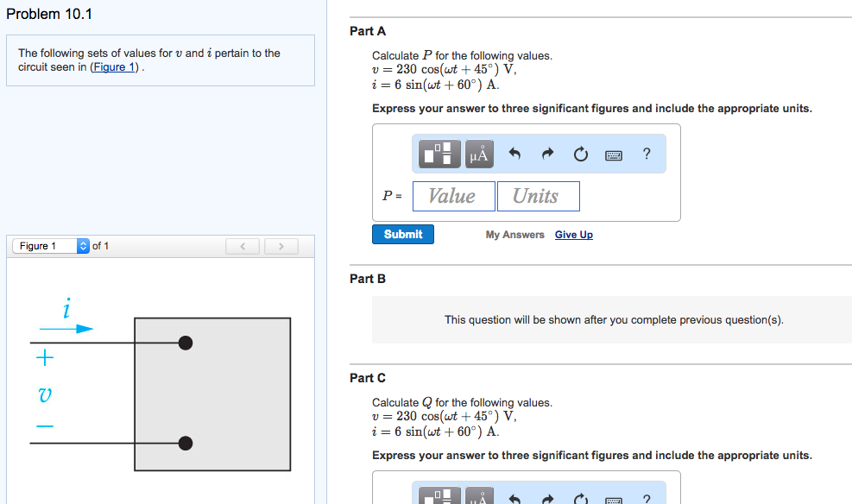852x504 pixels.
Task: Click the help question mark icon in Part A
Action: pos(645,154)
